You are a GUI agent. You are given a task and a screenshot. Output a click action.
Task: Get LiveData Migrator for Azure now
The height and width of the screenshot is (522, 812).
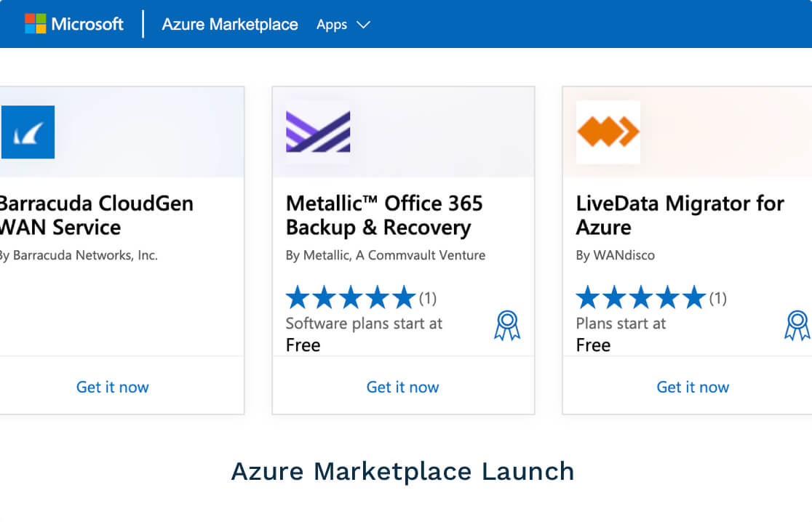[x=693, y=387]
